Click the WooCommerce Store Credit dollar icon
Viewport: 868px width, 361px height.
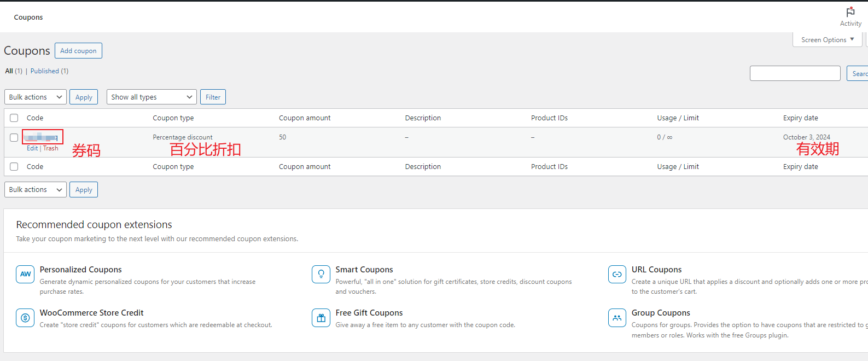click(x=25, y=317)
